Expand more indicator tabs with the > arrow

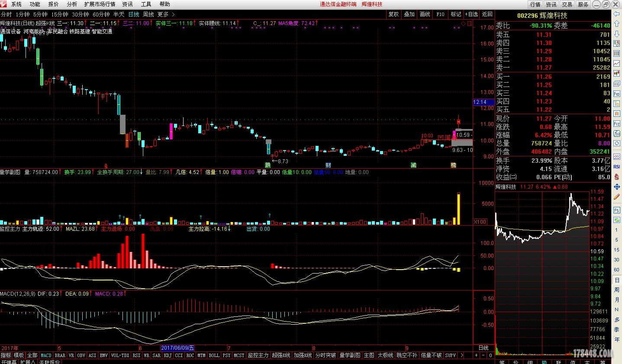pyautogui.click(x=462, y=355)
